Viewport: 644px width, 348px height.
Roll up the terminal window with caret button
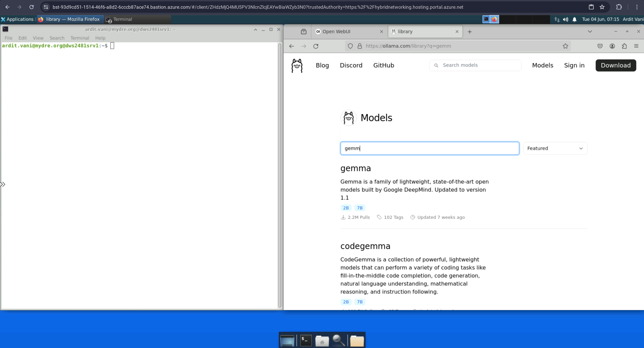point(256,30)
